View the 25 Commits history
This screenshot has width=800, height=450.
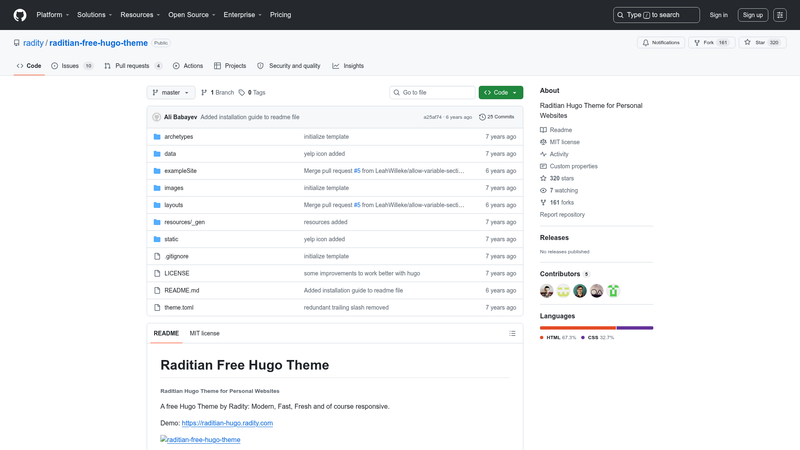tap(496, 117)
